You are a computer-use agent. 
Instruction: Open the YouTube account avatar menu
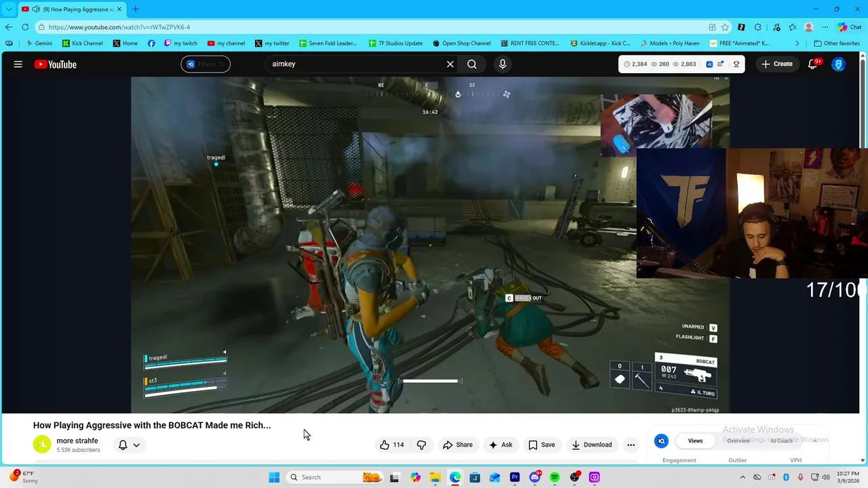tap(839, 64)
